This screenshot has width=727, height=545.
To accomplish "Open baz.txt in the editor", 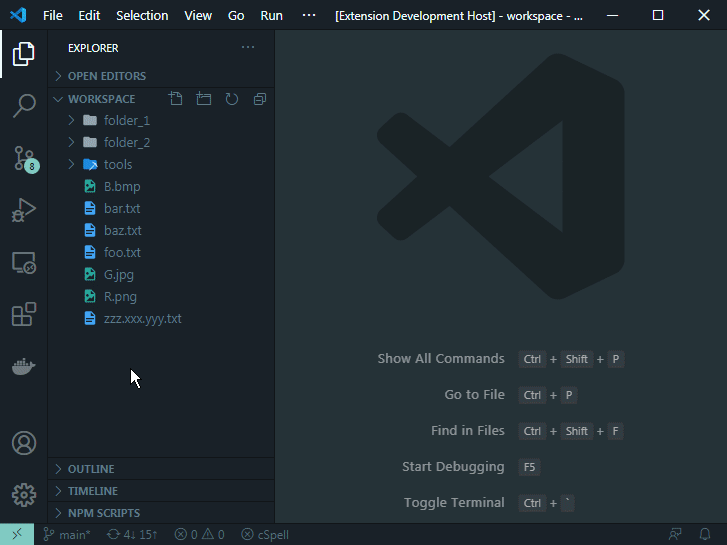I will coord(160,231).
